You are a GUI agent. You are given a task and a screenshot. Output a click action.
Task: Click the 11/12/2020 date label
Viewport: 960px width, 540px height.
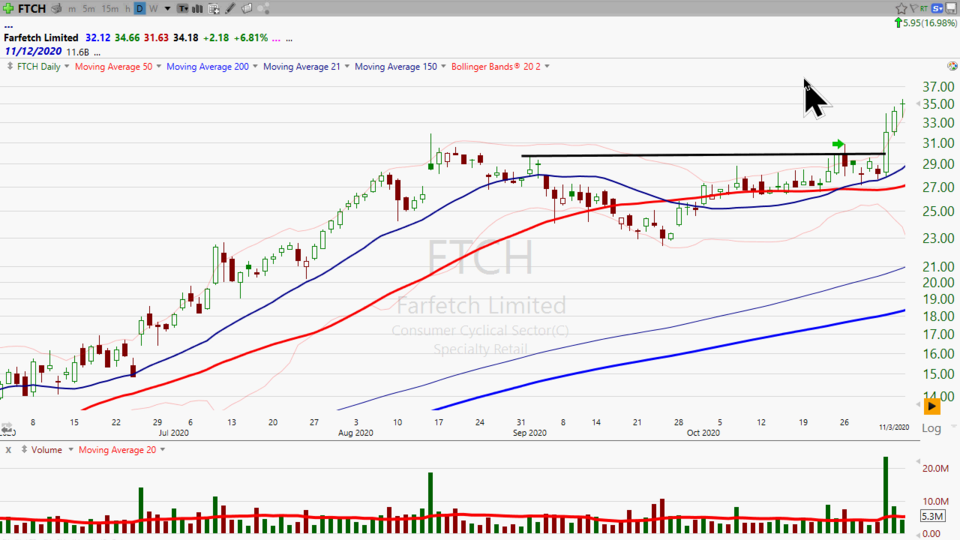pyautogui.click(x=32, y=51)
